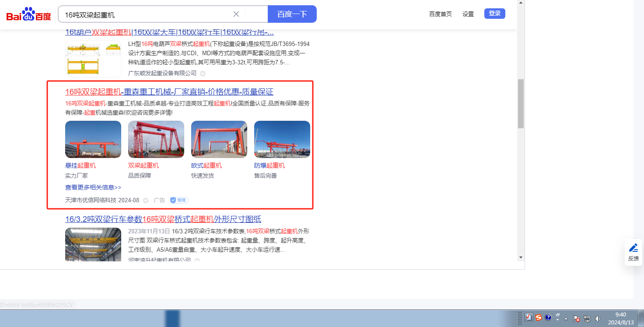Click 售后完善 caption text
The height and width of the screenshot is (327, 644).
[x=266, y=176]
